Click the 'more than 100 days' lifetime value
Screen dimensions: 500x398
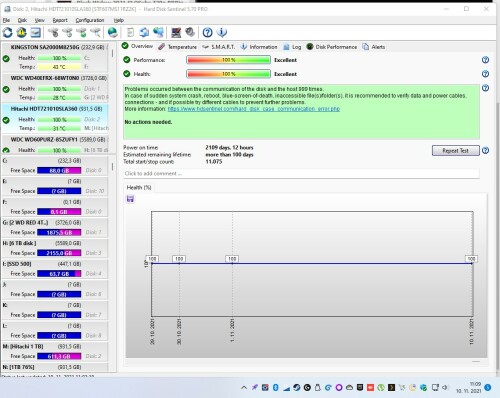click(x=229, y=155)
